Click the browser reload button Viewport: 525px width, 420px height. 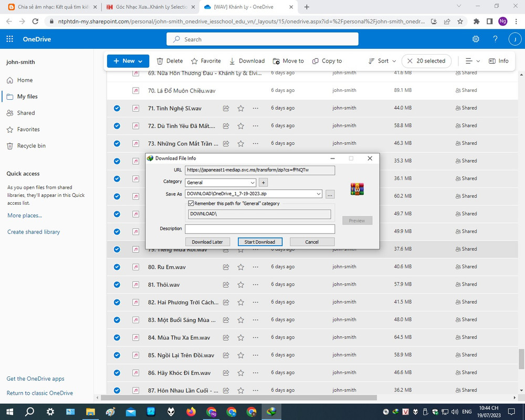click(35, 22)
